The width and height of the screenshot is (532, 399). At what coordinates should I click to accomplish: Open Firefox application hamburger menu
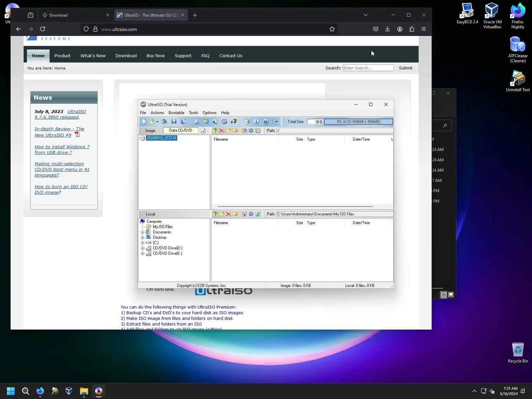point(424,29)
